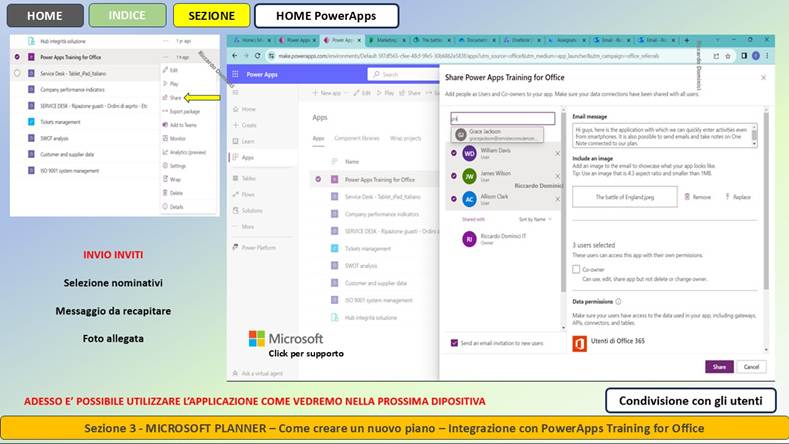This screenshot has height=444, width=789.
Task: Choose Edit in the app context menu
Action: tap(171, 70)
